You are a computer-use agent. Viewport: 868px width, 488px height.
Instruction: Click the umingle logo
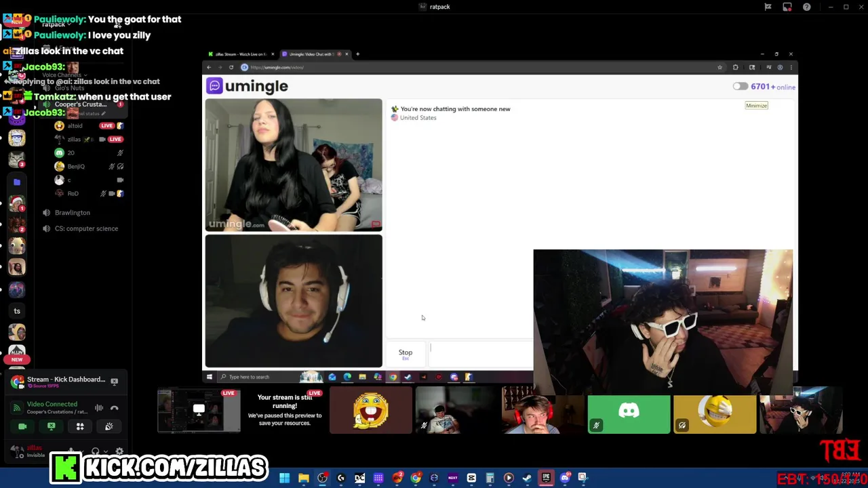click(x=248, y=86)
